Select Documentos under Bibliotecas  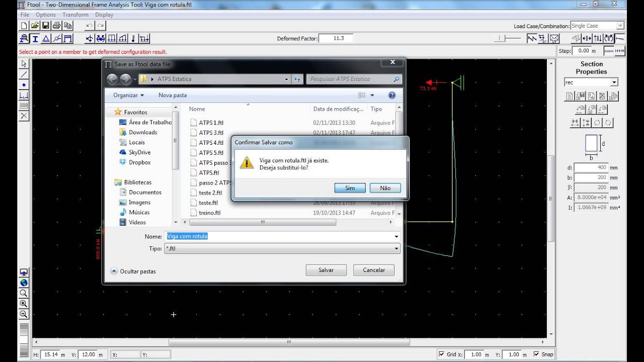click(140, 192)
